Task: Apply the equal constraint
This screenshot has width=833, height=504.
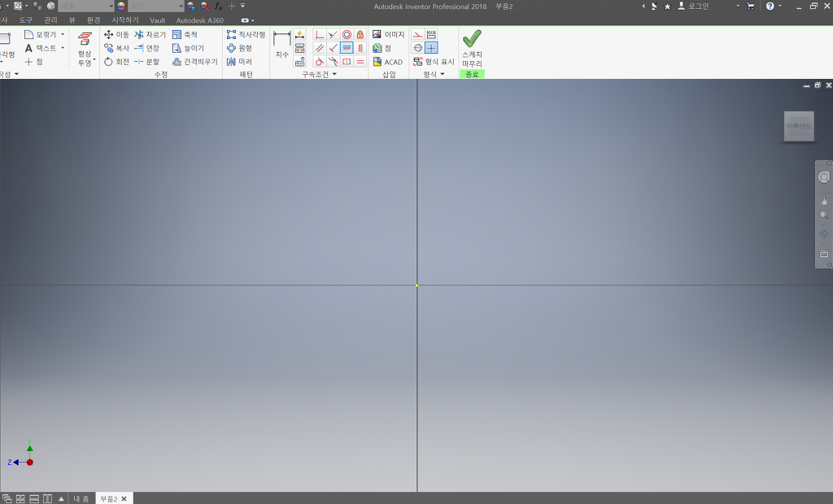Action: pos(360,62)
